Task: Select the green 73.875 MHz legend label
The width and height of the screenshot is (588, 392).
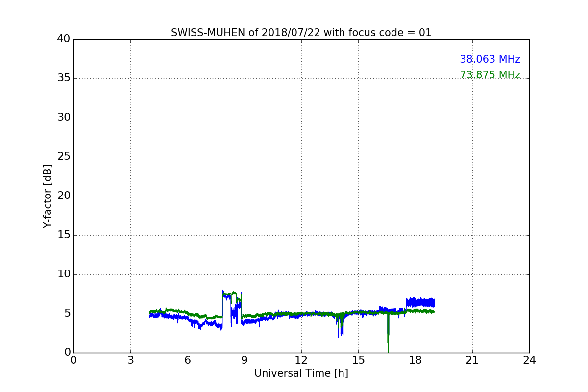Action: coord(490,75)
